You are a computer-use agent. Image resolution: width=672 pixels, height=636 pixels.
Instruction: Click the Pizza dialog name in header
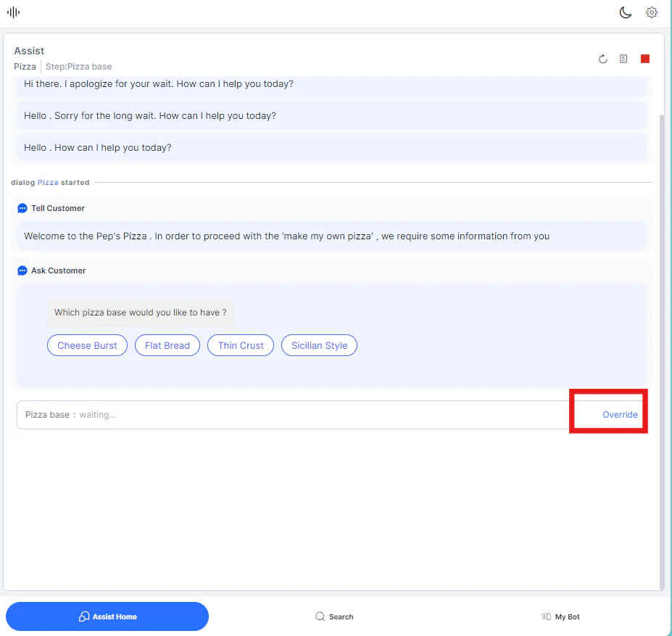tap(25, 67)
